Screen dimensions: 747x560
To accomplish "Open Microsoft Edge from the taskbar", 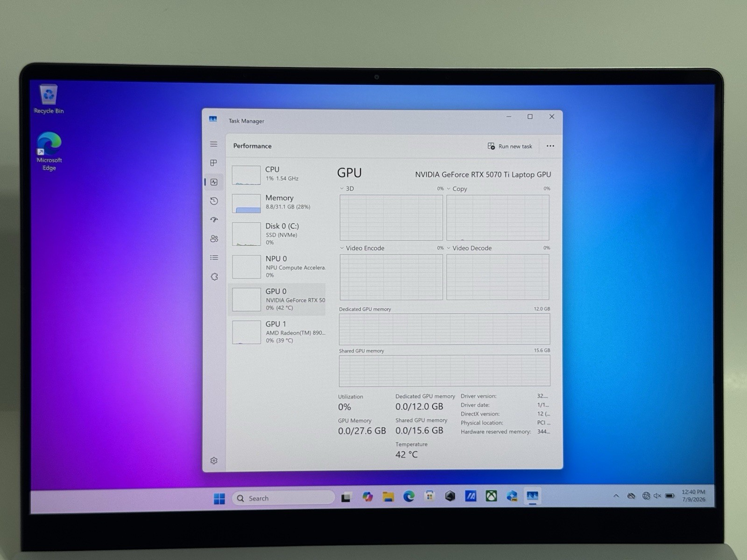I will (x=409, y=497).
